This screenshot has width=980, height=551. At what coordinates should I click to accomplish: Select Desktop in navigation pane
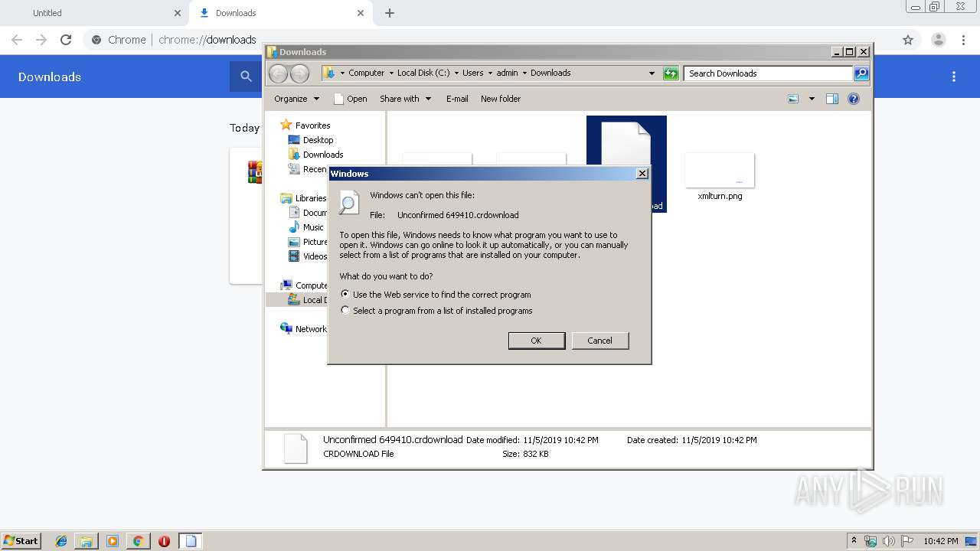318,140
